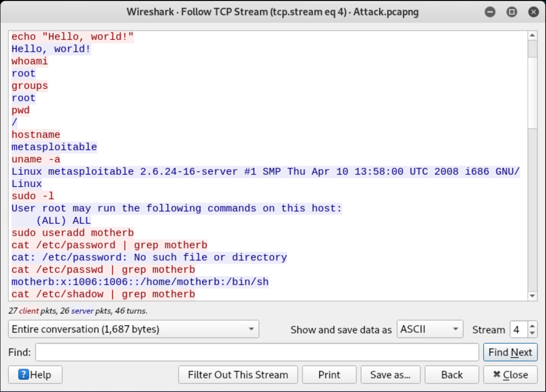
Task: Close window using title bar X
Action: [x=533, y=12]
